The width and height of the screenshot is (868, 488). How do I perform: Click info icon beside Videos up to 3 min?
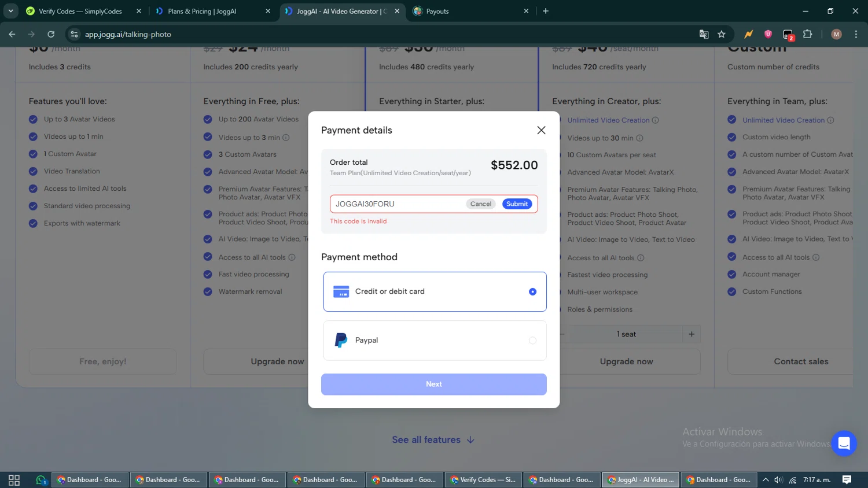click(286, 138)
